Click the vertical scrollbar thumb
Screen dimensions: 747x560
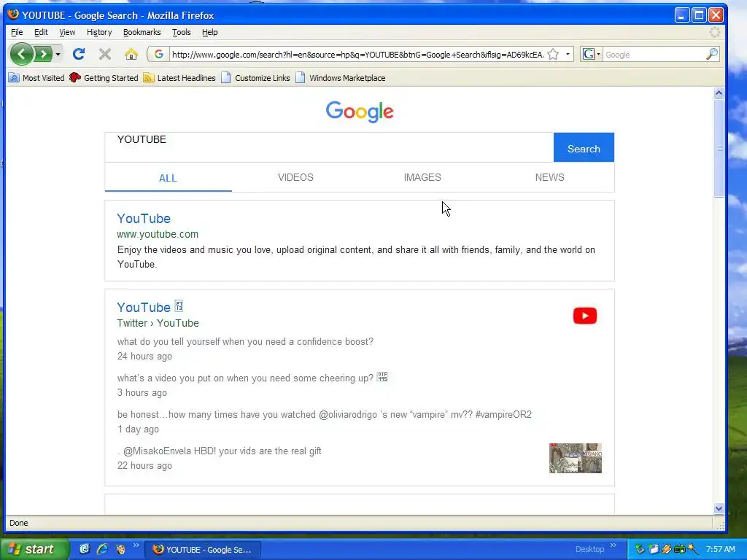[x=719, y=148]
